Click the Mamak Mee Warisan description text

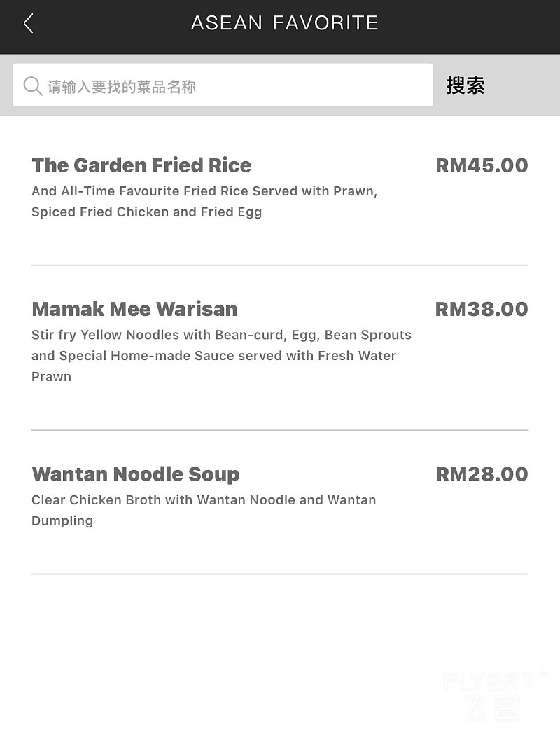(221, 355)
